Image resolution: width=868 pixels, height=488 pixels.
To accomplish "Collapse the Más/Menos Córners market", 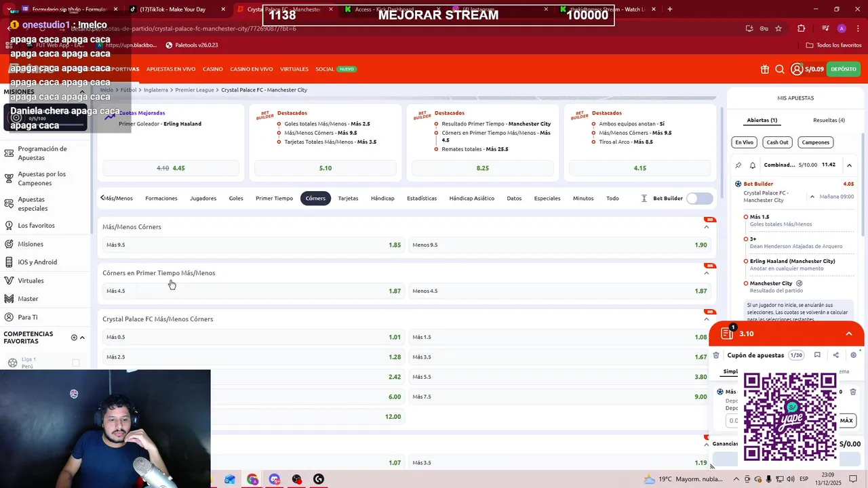I will [x=707, y=227].
